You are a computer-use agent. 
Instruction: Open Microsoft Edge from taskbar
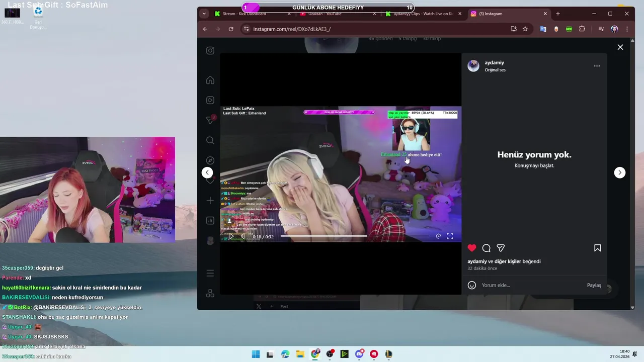(x=285, y=354)
